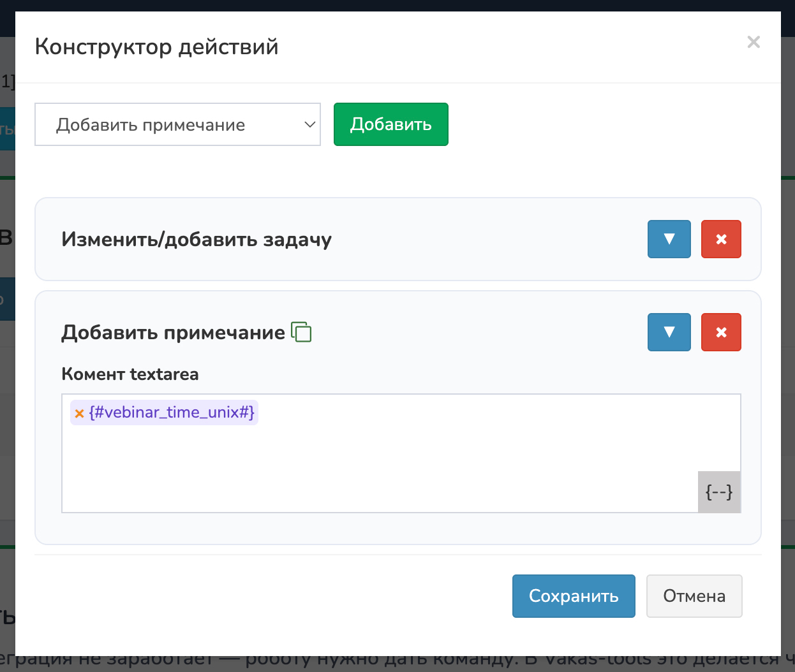Viewport: 795px width, 672px height.
Task: Click the chevron arrow of the select box
Action: [309, 125]
